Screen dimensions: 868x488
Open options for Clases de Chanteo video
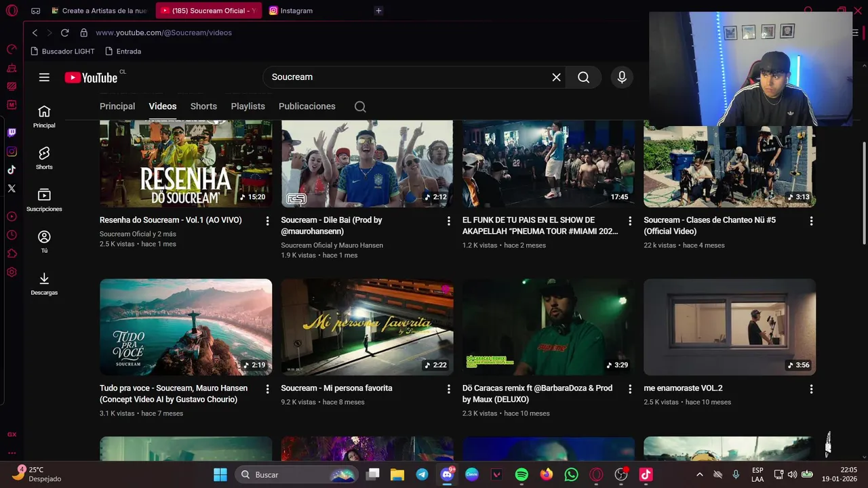(811, 221)
